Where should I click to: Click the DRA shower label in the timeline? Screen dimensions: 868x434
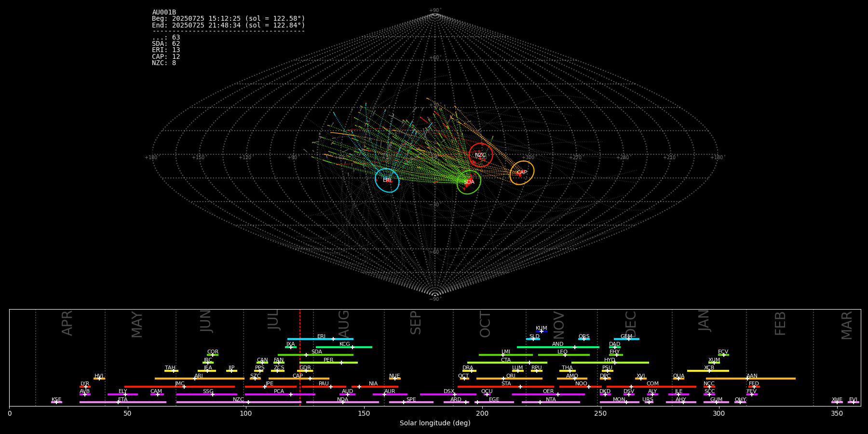coord(468,368)
